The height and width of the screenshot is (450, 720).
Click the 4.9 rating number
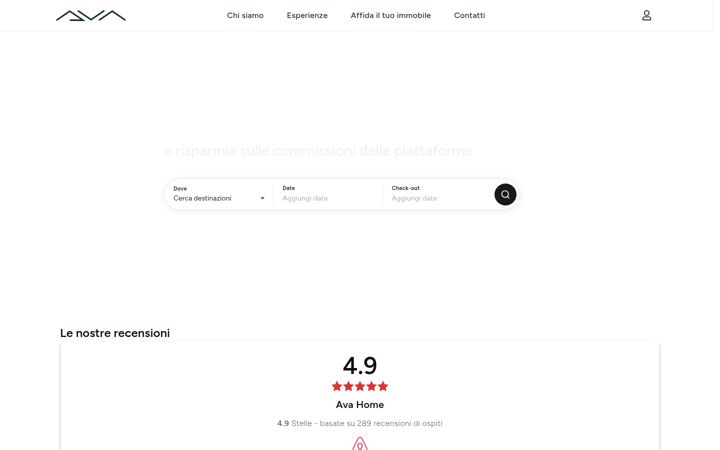[x=360, y=366]
